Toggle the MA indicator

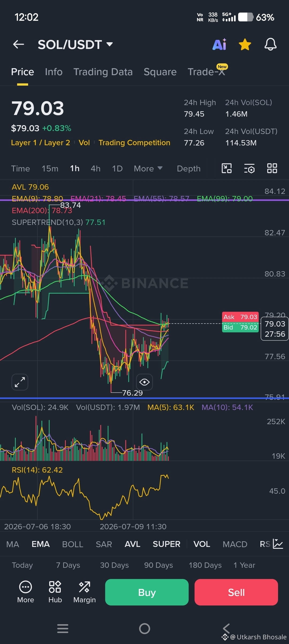pyautogui.click(x=13, y=544)
